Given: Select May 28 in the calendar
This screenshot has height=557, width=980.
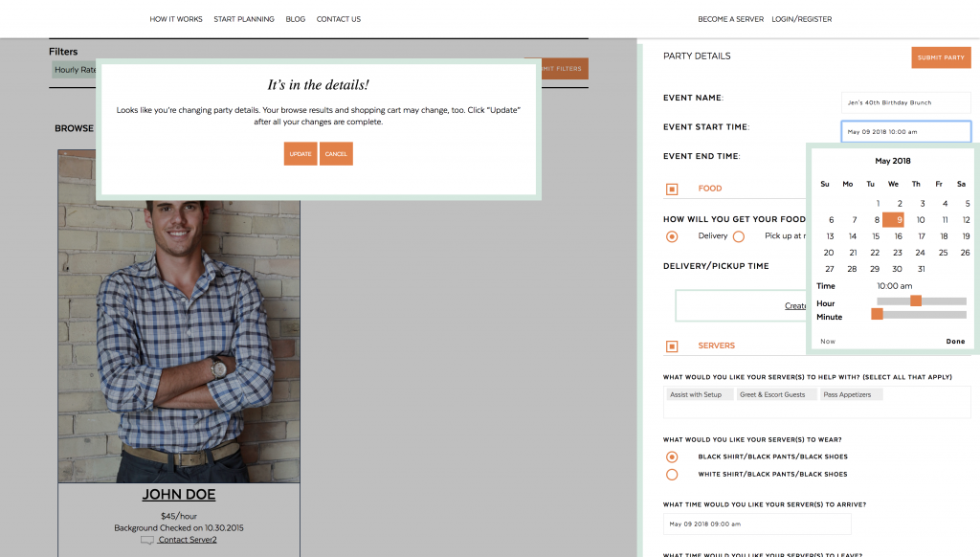Looking at the screenshot, I should 852,269.
